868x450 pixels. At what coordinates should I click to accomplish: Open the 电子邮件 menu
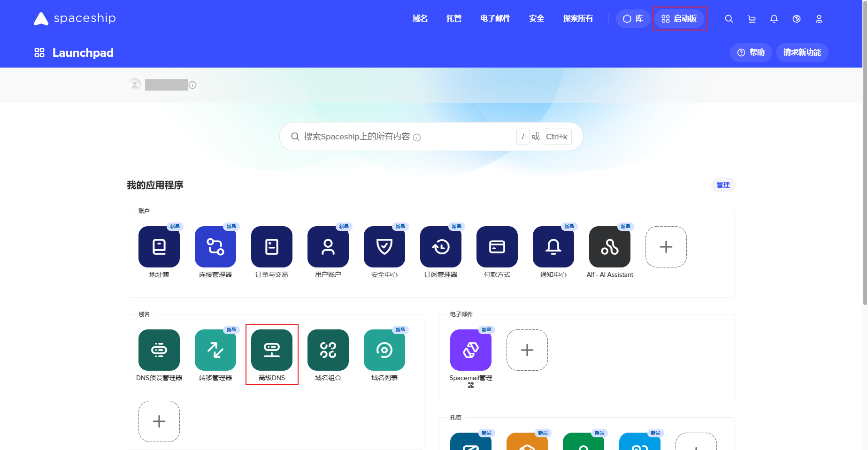pyautogui.click(x=495, y=19)
